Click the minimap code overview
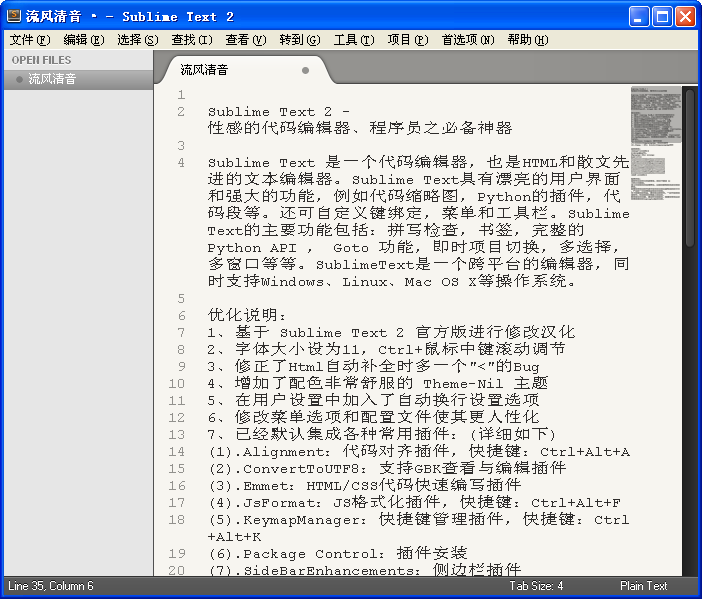702x599 pixels. [x=656, y=143]
